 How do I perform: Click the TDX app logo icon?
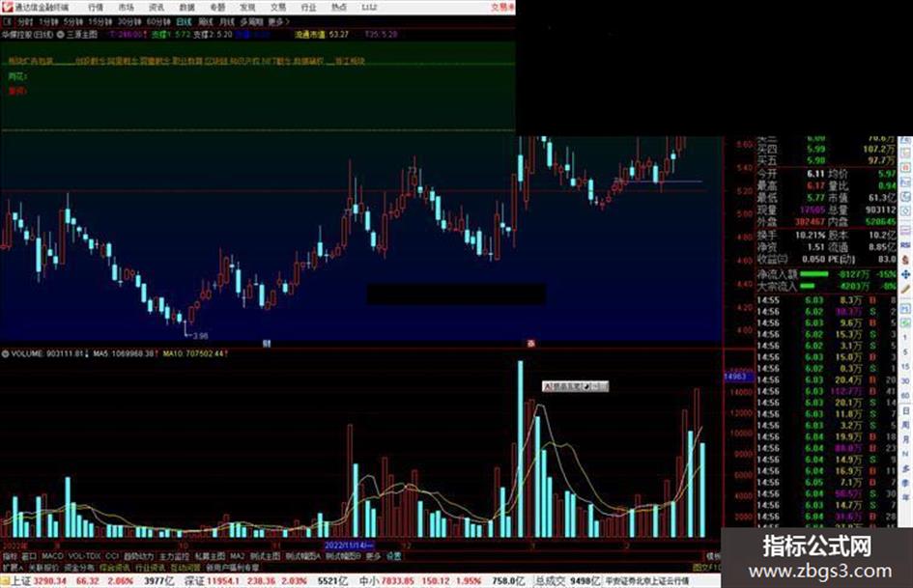[7, 7]
